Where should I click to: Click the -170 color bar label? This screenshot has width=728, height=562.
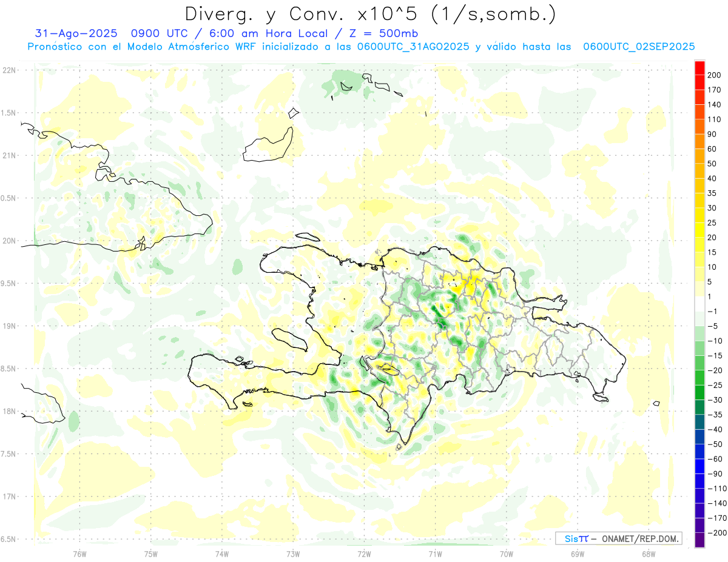point(717,518)
